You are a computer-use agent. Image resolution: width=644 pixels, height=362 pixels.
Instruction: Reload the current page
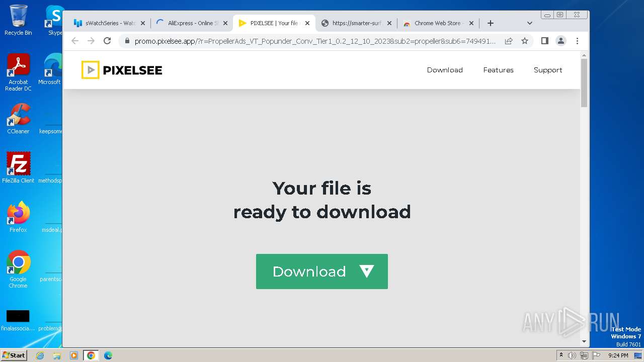point(107,41)
